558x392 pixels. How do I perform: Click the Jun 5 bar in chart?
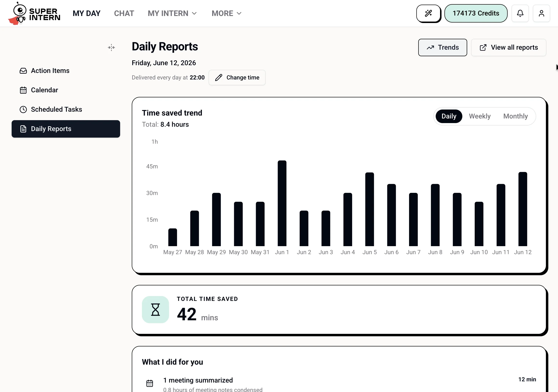click(x=369, y=209)
